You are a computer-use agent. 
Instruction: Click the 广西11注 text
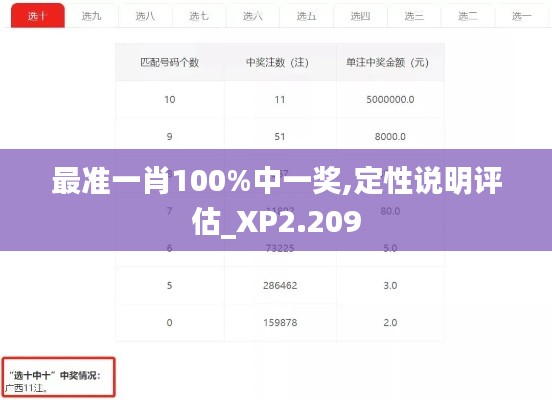pyautogui.click(x=26, y=388)
